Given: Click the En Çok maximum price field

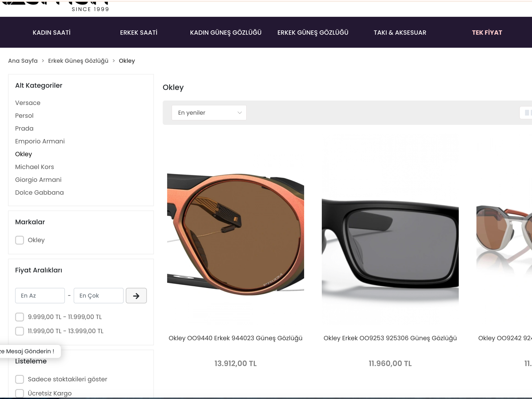Looking at the screenshot, I should coord(99,296).
